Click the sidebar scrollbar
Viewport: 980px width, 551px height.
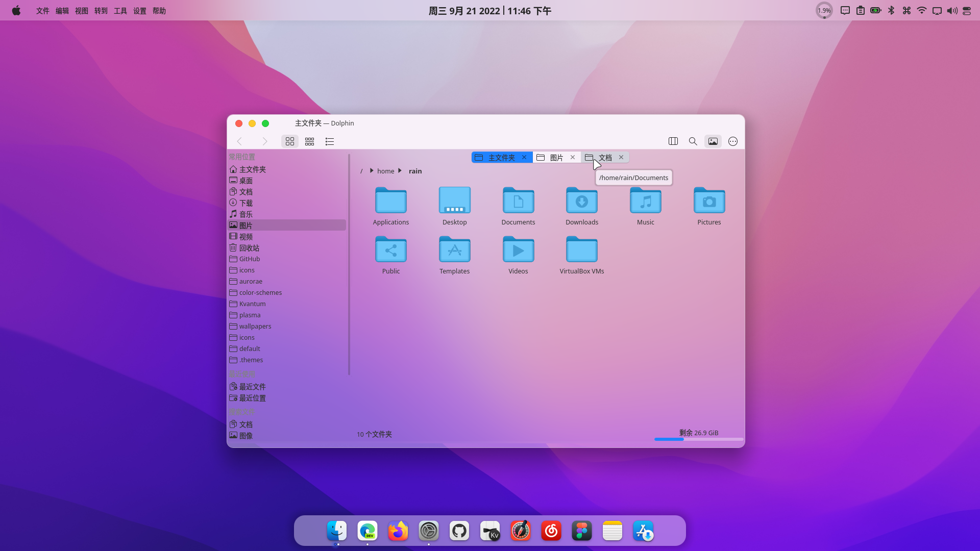[349, 264]
